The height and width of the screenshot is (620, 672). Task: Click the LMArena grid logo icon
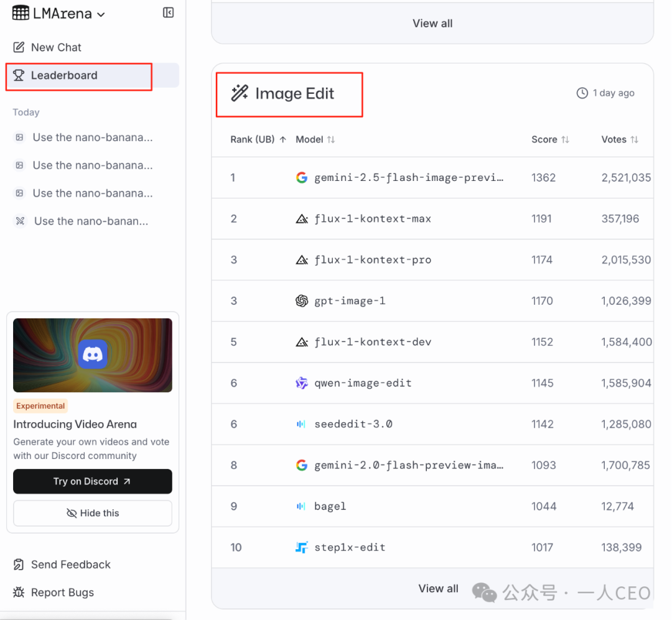(21, 13)
